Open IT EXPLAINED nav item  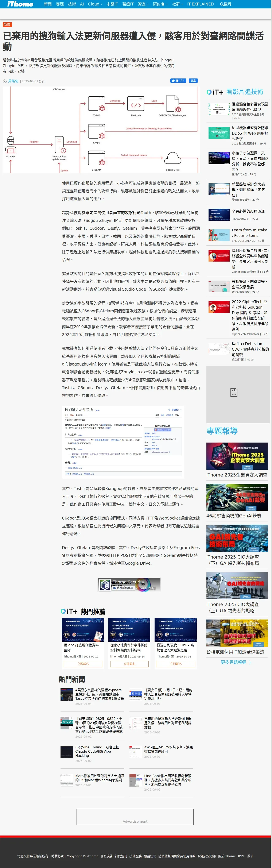(200, 4)
